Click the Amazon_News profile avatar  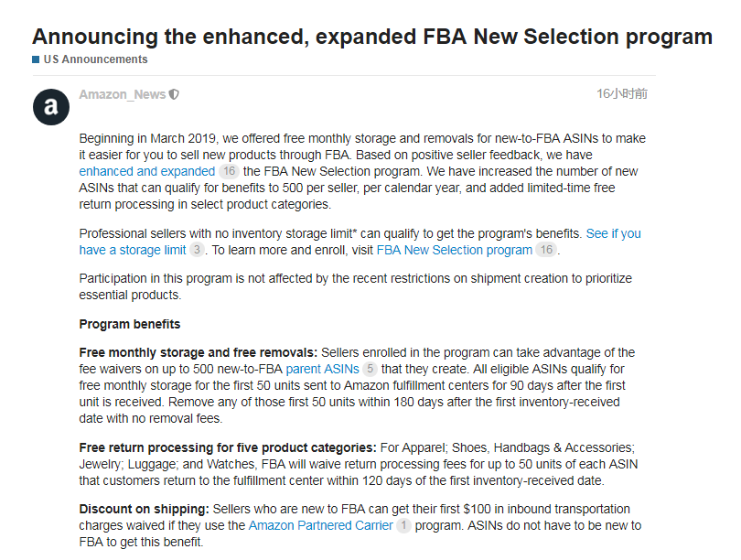click(x=51, y=107)
